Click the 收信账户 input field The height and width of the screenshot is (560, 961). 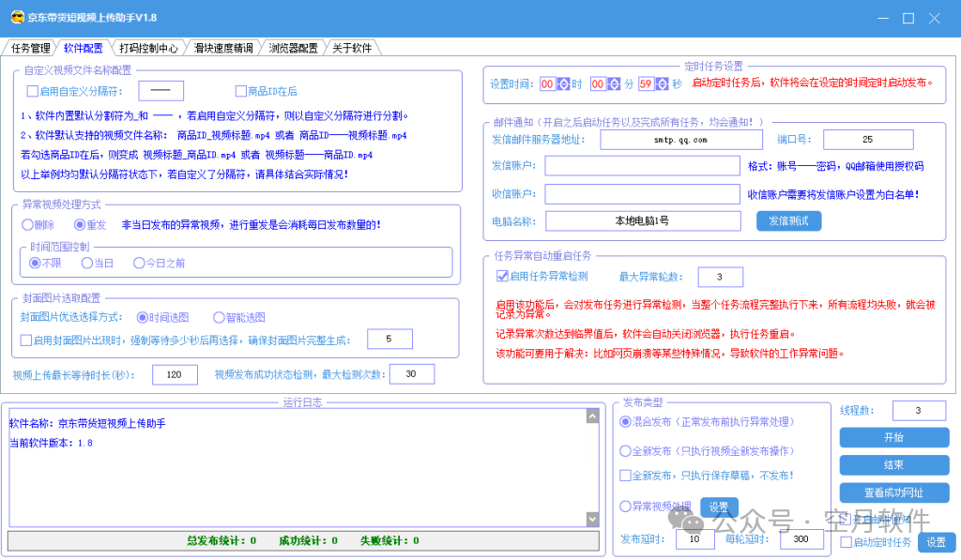click(642, 193)
